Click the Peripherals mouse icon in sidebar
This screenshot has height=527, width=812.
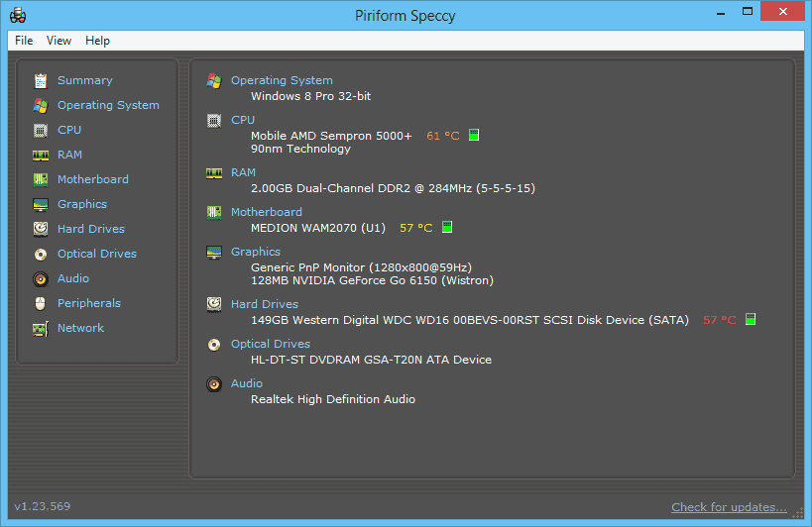click(41, 303)
